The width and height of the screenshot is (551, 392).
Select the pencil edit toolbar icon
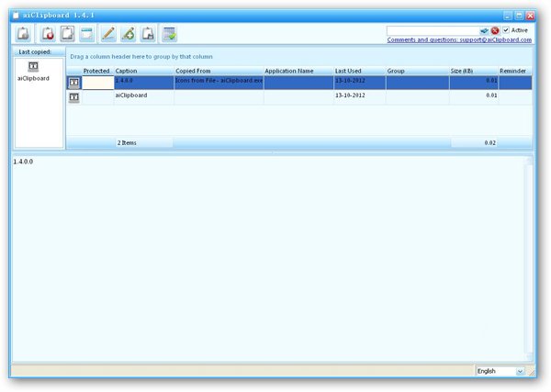point(108,34)
